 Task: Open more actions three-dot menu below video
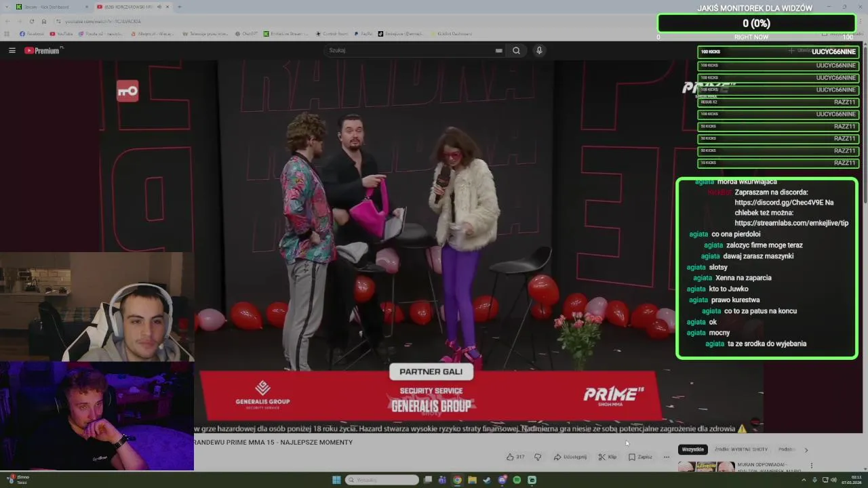666,457
